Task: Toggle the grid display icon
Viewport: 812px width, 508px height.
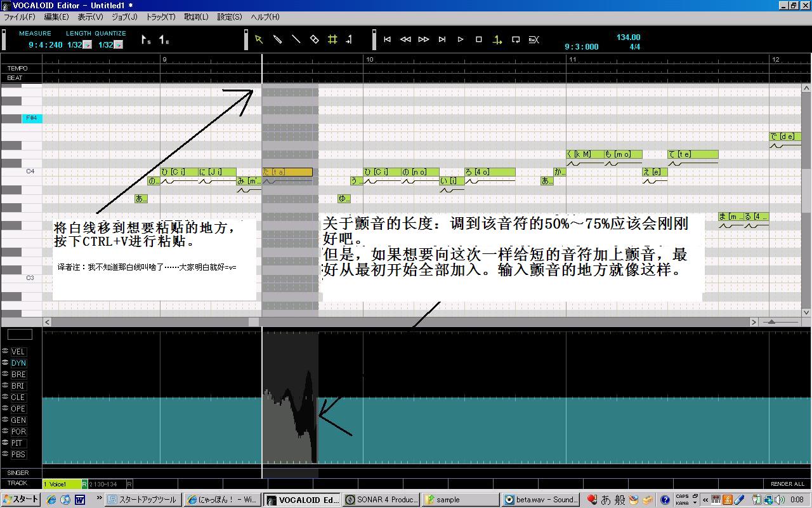Action: click(x=332, y=39)
